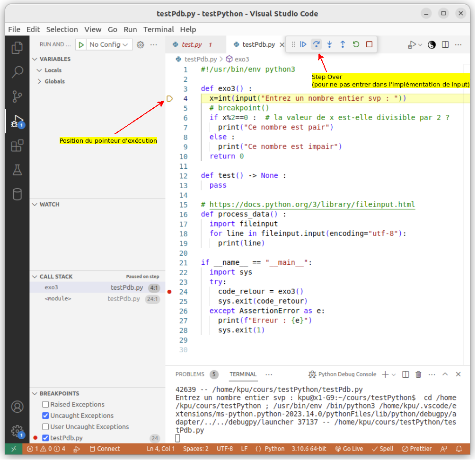Viewport: 476px width, 460px height.
Task: Click Connect in status bar
Action: 105,450
